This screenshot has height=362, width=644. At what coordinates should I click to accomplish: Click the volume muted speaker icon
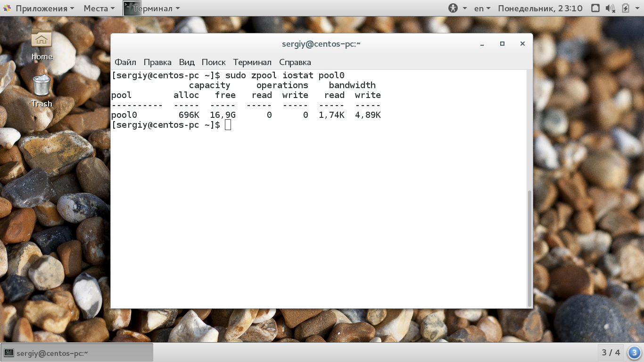coord(610,8)
